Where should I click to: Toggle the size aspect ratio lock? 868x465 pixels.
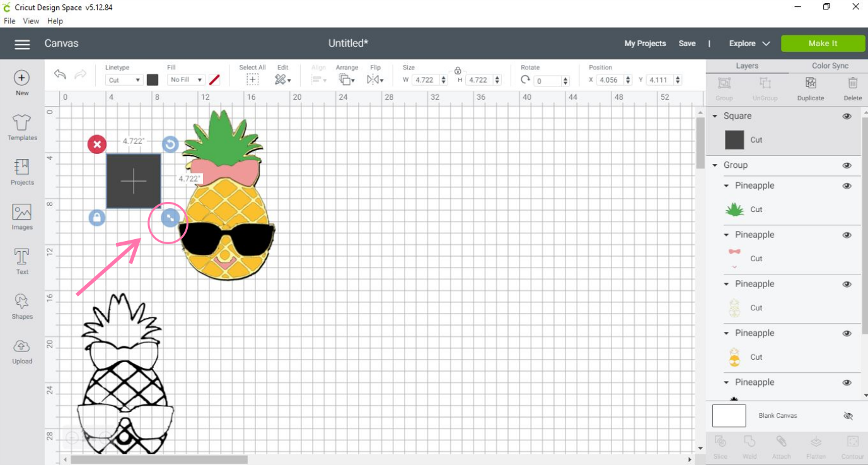point(458,70)
